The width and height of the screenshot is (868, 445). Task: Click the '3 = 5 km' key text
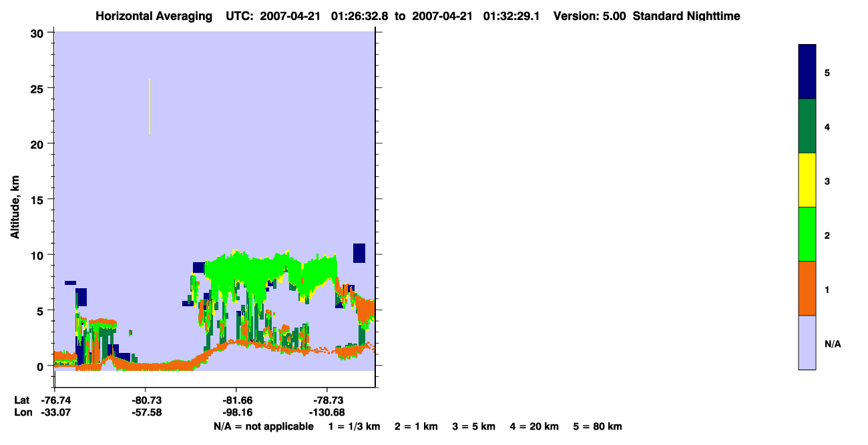click(474, 426)
